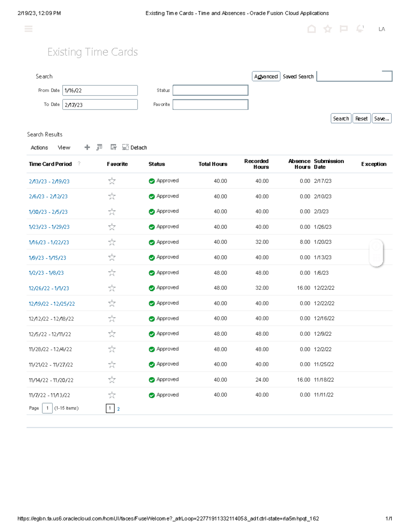Click the home icon in the header
Image resolution: width=411 pixels, height=532 pixels.
click(x=311, y=29)
